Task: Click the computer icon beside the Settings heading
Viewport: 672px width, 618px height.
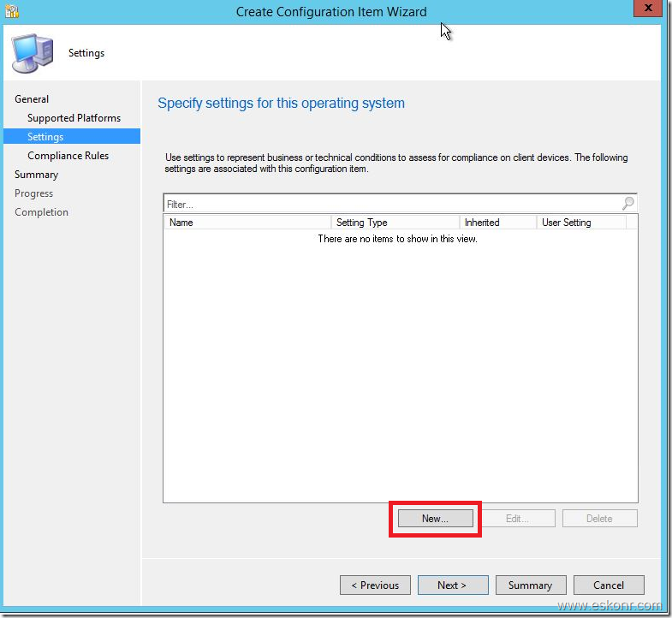Action: coord(33,53)
